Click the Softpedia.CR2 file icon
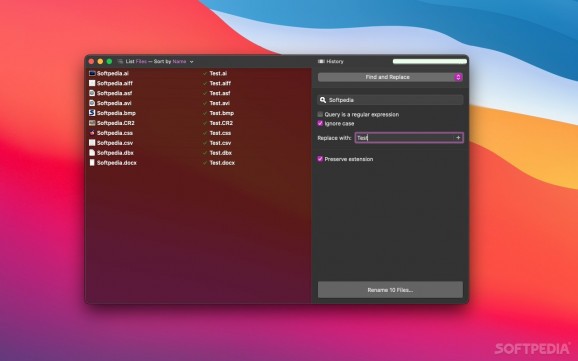Viewport: 578px width, 361px height. [x=92, y=123]
